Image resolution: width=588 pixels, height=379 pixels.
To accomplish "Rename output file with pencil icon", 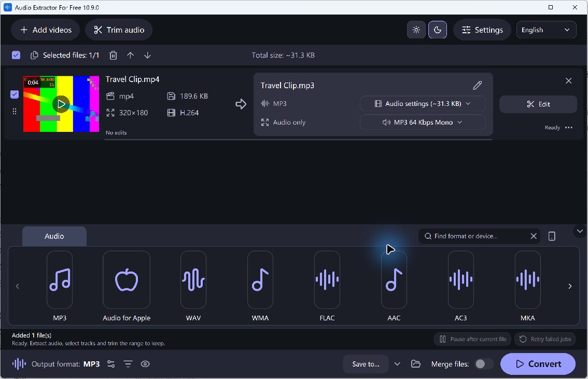I will (478, 85).
